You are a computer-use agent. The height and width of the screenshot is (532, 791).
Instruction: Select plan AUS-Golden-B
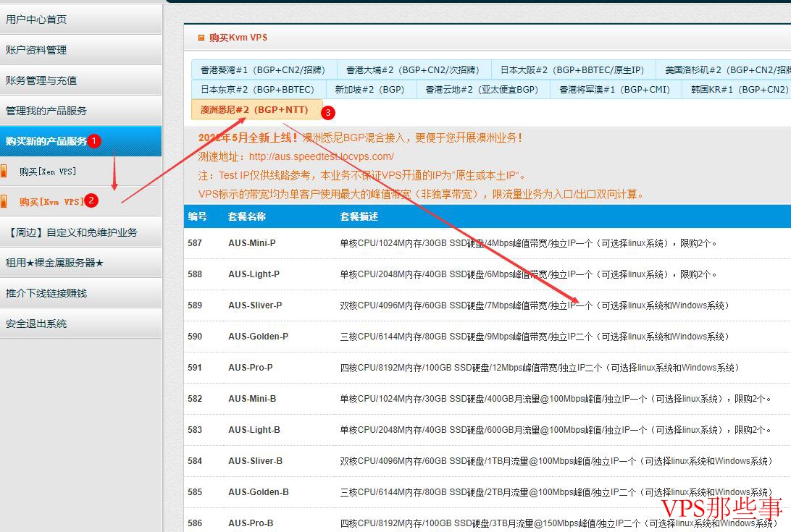(x=259, y=492)
